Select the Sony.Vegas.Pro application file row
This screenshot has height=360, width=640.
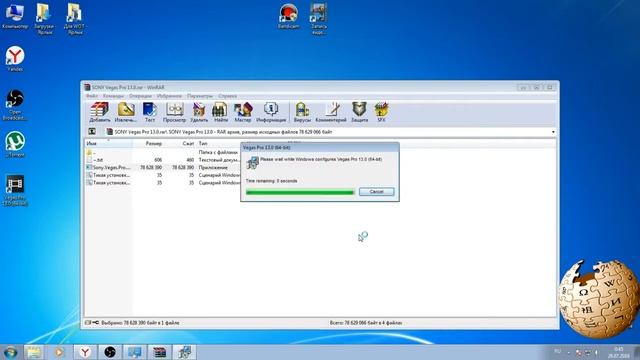tap(162, 168)
